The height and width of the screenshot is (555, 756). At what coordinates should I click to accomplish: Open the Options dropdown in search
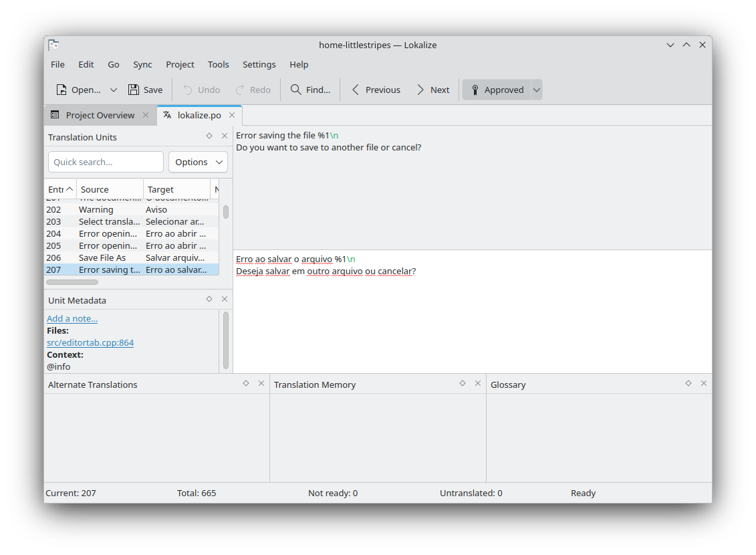pyautogui.click(x=198, y=162)
